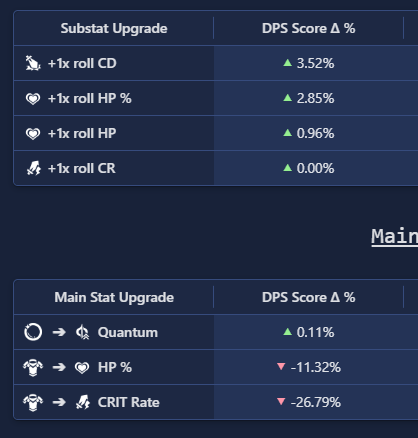The width and height of the screenshot is (418, 438).
Task: Click the CRIT Rate icon in main stat table
Action: coord(82,402)
